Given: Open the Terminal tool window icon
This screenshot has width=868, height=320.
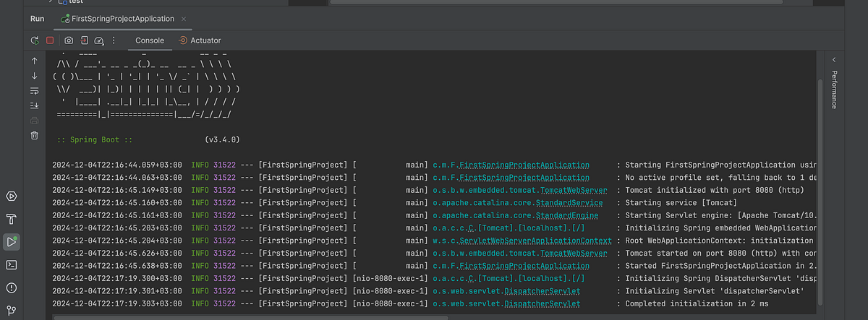Looking at the screenshot, I should [11, 264].
